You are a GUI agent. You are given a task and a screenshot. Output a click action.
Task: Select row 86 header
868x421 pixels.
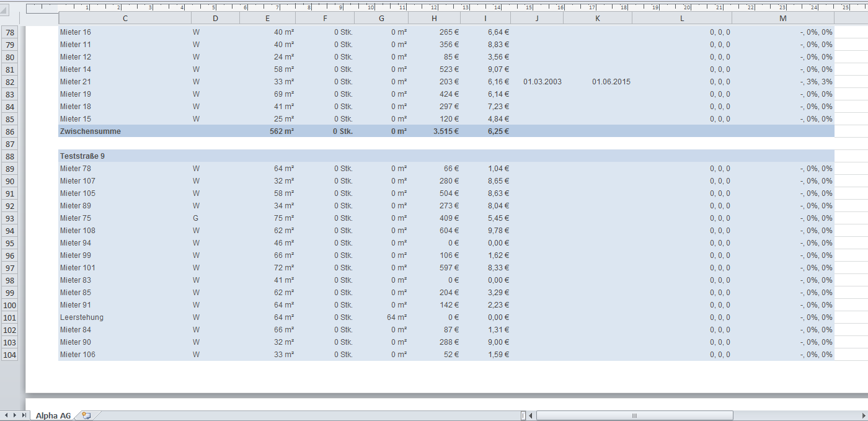point(9,131)
